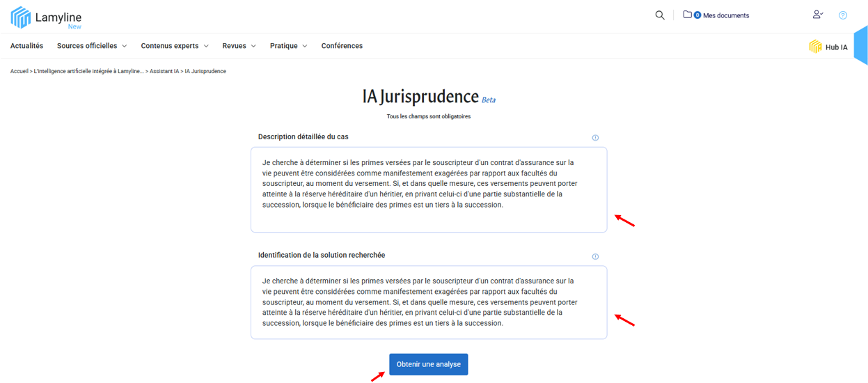Open the search magnifier icon

(x=660, y=15)
